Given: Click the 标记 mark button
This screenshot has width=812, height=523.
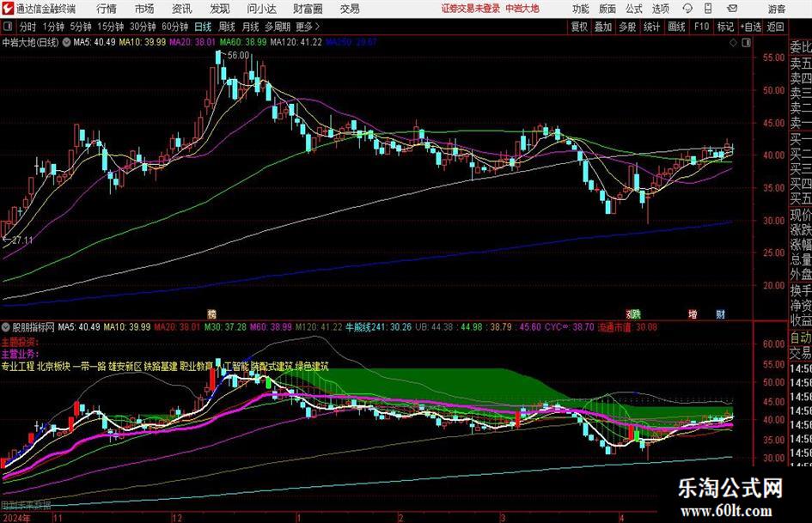Looking at the screenshot, I should click(725, 27).
